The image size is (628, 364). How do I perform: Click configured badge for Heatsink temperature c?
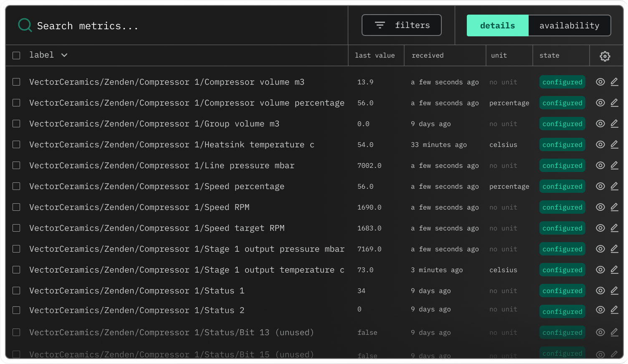click(x=562, y=144)
